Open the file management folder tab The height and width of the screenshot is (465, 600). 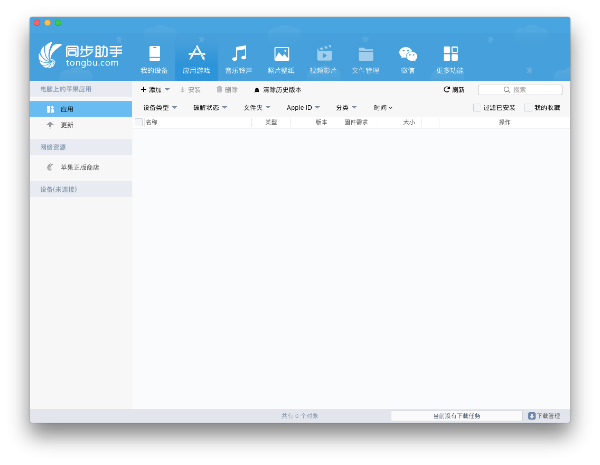click(366, 59)
